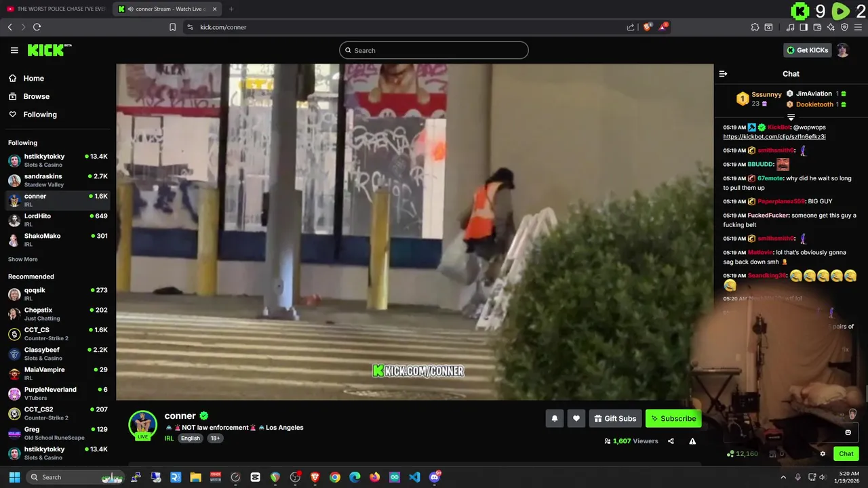This screenshot has height=488, width=868.
Task: Click Gift Subs button
Action: pyautogui.click(x=615, y=419)
